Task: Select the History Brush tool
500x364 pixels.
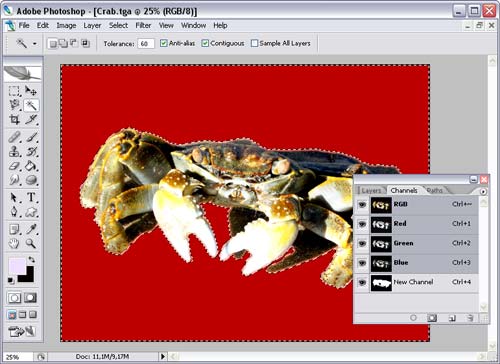Action: pyautogui.click(x=31, y=151)
